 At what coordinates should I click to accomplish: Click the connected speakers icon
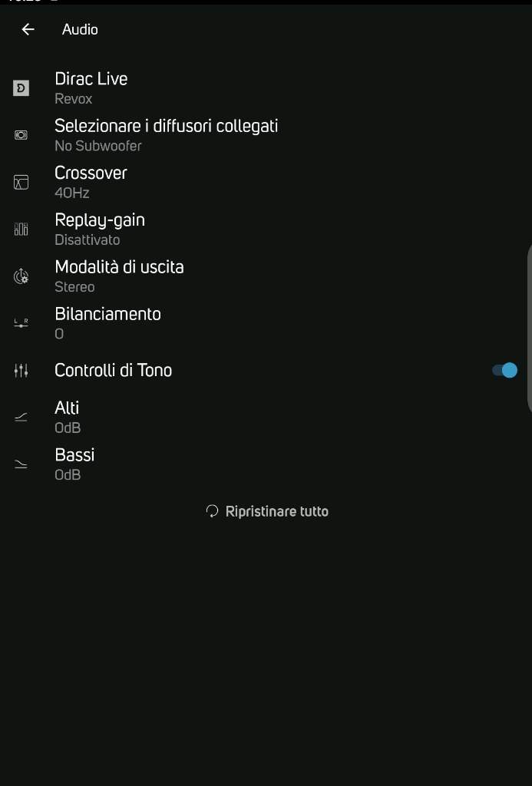click(x=21, y=135)
